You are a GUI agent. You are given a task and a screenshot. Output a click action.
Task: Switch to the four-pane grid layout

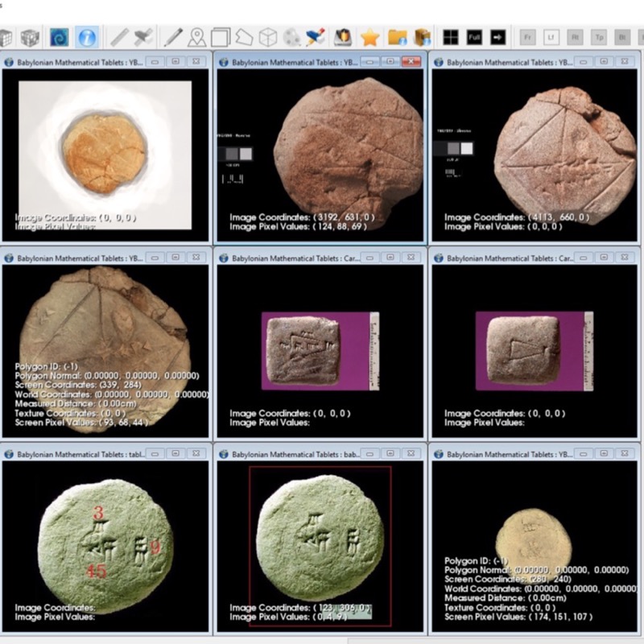click(450, 37)
